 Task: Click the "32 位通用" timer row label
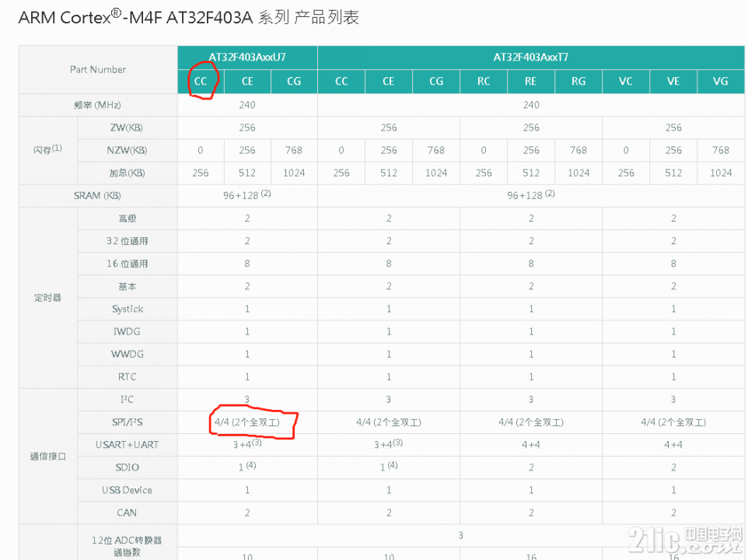point(127,241)
